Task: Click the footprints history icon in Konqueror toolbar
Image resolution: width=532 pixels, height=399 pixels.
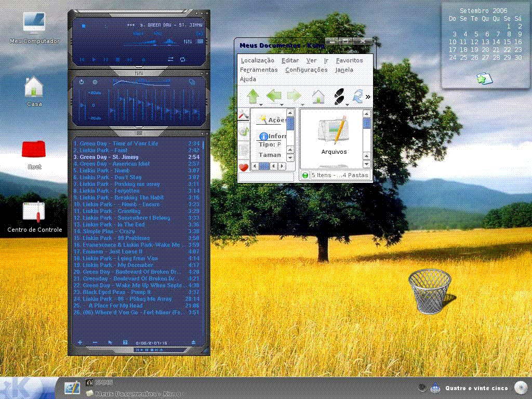Action: [x=339, y=96]
